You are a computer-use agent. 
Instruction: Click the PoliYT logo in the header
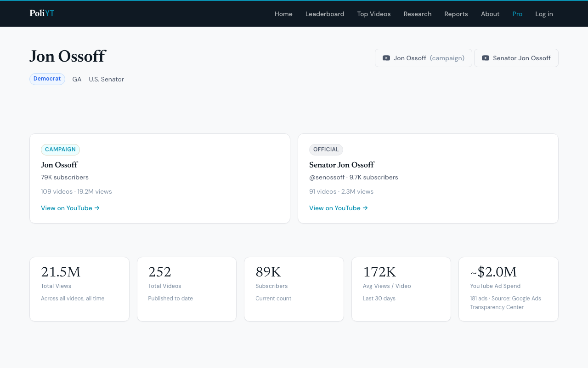[x=41, y=13]
